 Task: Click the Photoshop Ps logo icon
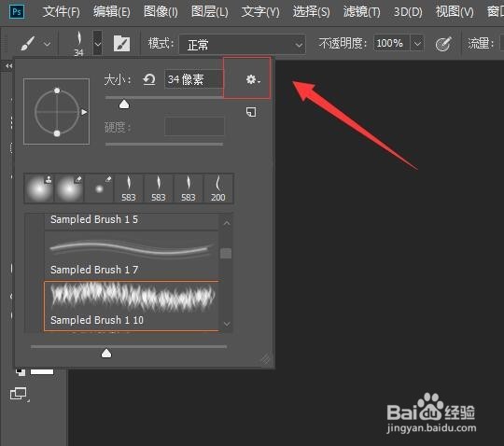point(17,12)
